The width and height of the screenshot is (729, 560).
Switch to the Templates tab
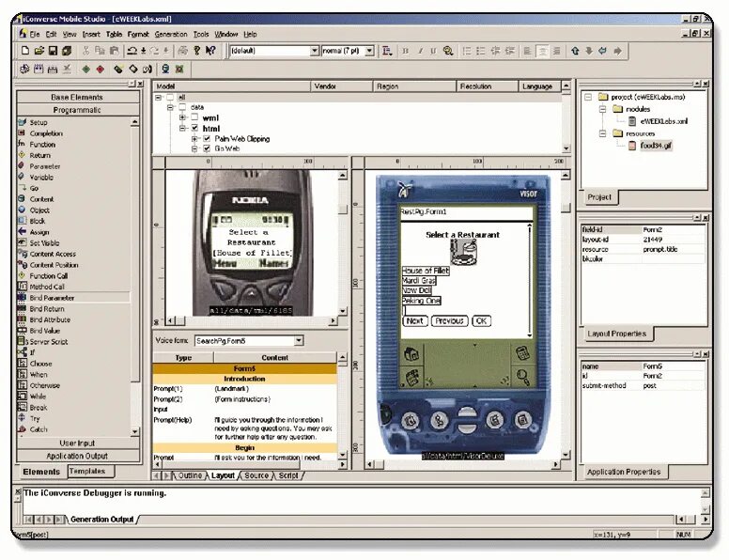pyautogui.click(x=87, y=471)
